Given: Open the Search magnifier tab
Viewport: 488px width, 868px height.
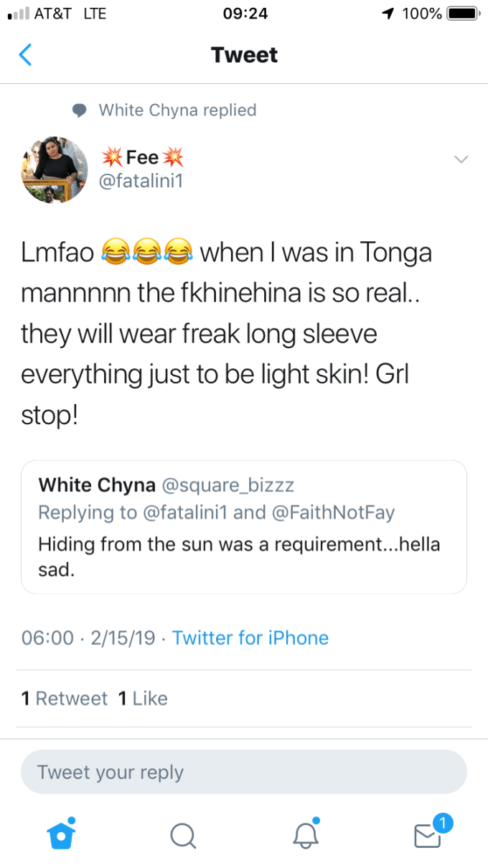Looking at the screenshot, I should click(183, 834).
